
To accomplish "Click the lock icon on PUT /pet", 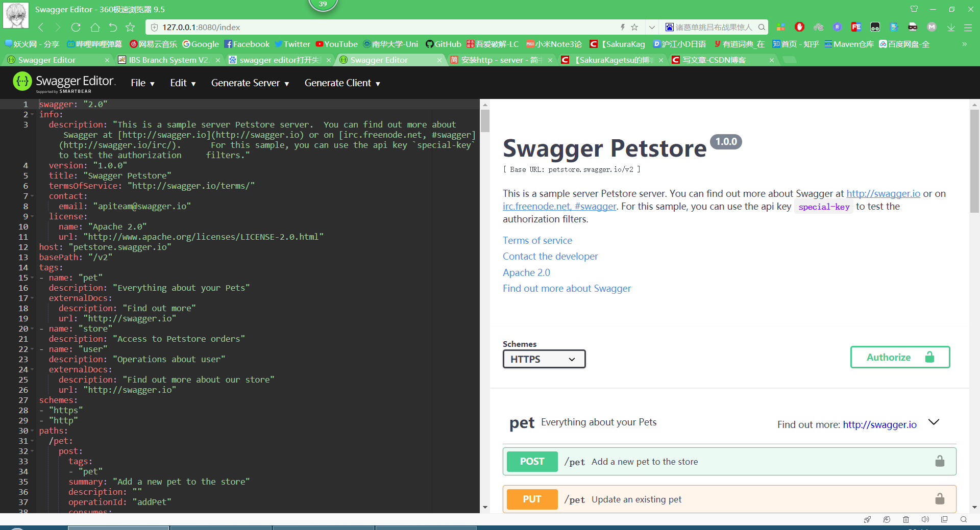I will (940, 499).
